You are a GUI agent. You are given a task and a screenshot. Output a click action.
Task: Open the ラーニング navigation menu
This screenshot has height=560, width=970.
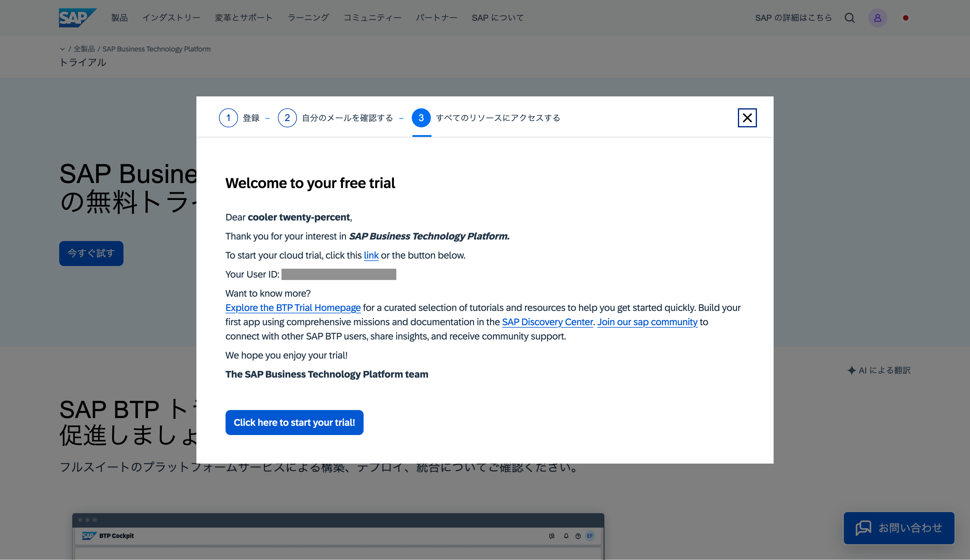click(308, 18)
